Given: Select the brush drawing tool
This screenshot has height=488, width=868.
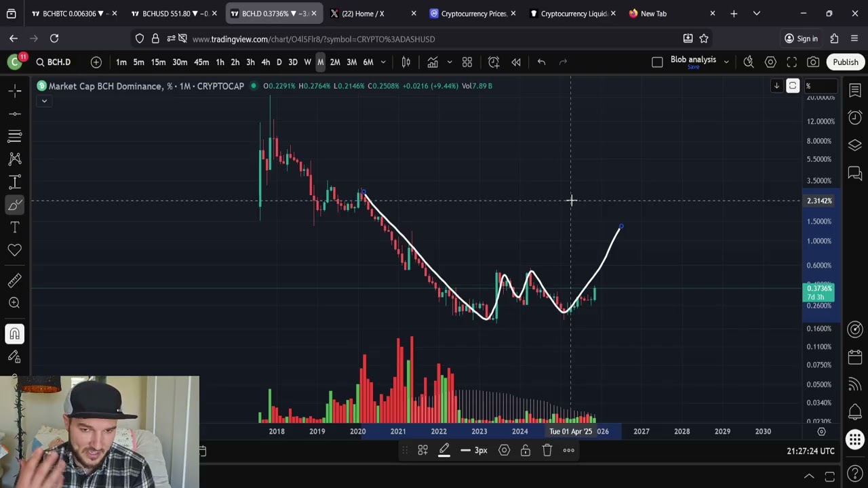Looking at the screenshot, I should pyautogui.click(x=15, y=205).
